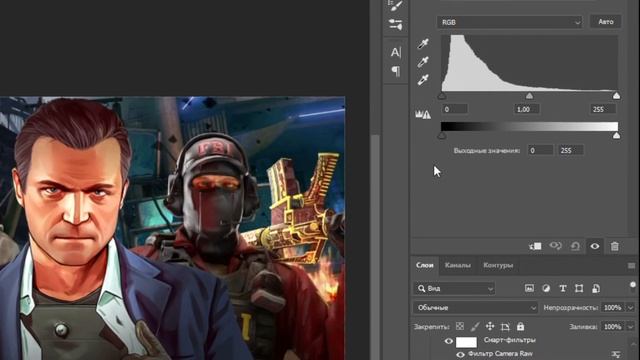Open the Paragraph panel icon

[395, 71]
